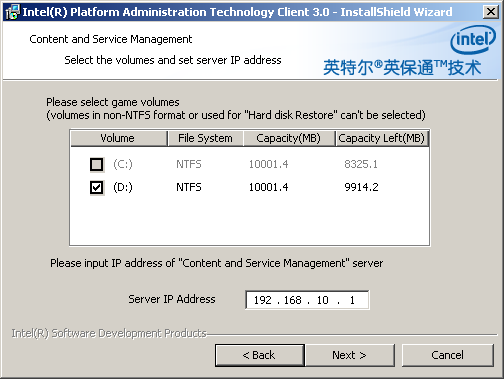Click the first octet 192 of the IP address
Screen dimensions: 504x379
pyautogui.click(x=263, y=300)
